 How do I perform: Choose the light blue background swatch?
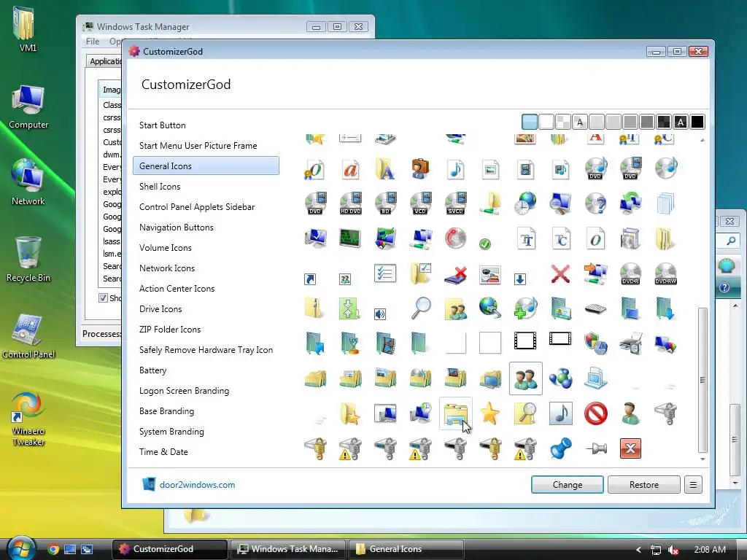530,122
